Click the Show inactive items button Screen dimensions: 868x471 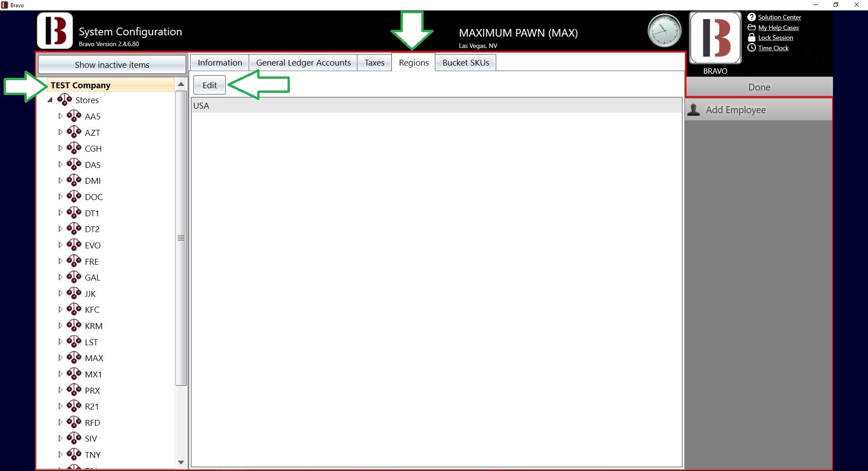(x=112, y=65)
